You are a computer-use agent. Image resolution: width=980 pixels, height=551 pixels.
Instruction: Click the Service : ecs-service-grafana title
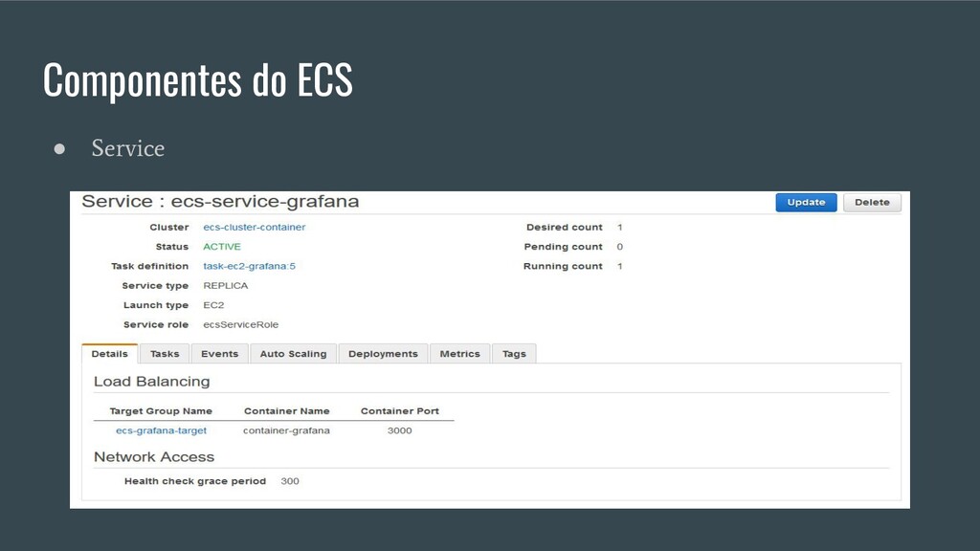pyautogui.click(x=220, y=202)
